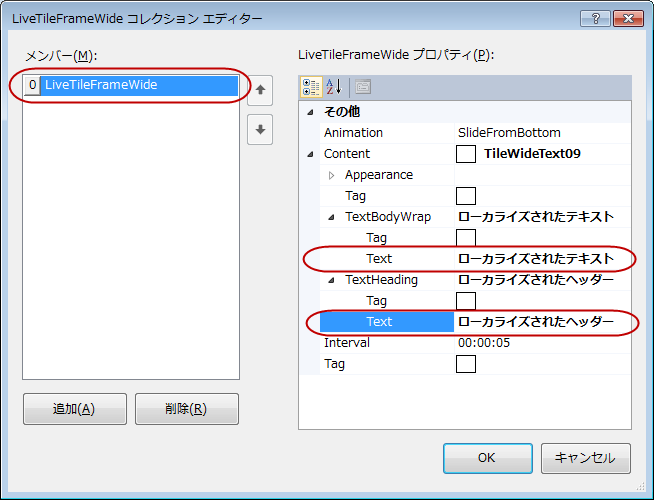Screen dimensions: 654x500
Task: Click the TextHeading ローカライズされたヘッダー value
Action: tap(536, 280)
